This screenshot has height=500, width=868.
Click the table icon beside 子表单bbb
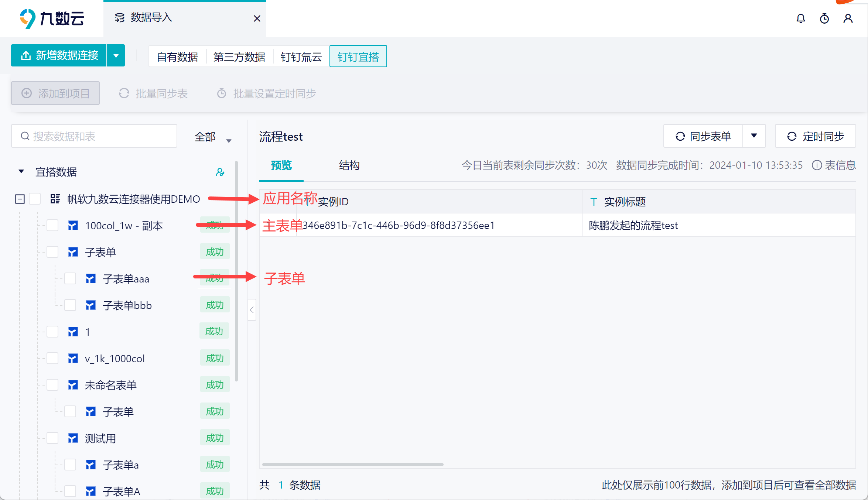click(90, 305)
